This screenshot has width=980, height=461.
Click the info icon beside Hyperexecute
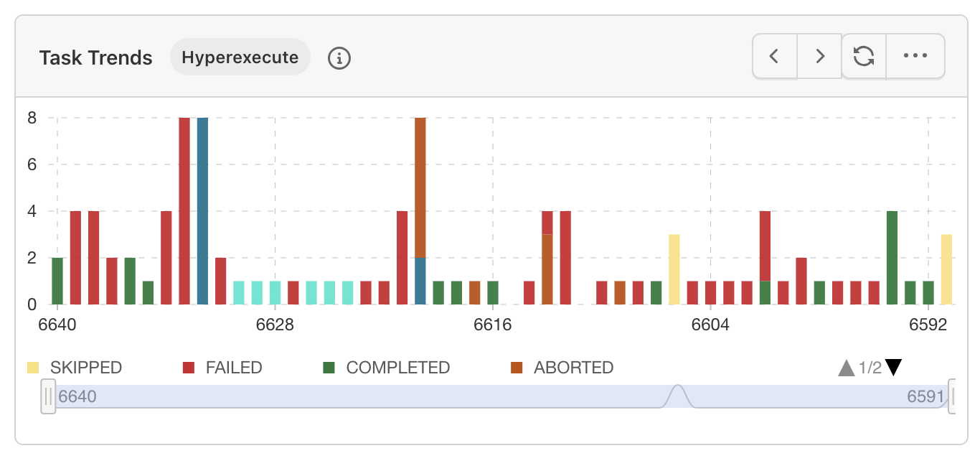pos(339,57)
